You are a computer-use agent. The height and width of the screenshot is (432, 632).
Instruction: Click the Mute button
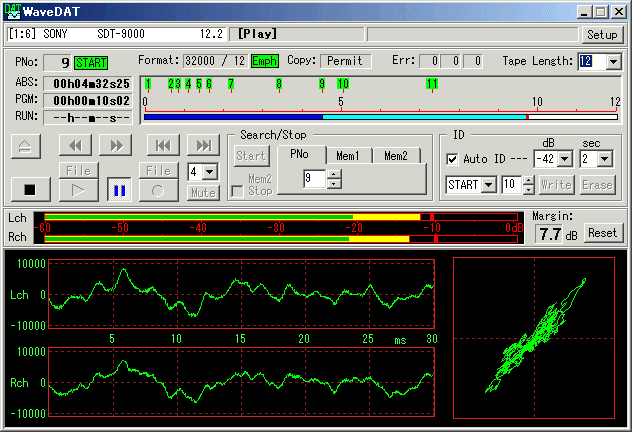203,192
